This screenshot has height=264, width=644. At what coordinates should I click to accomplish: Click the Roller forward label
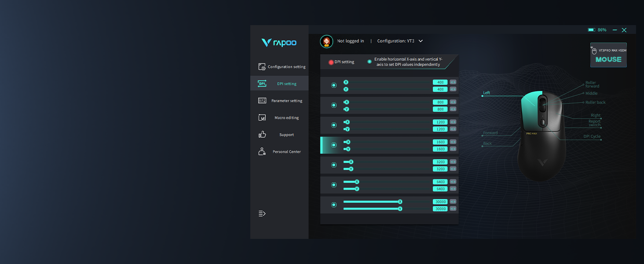(592, 84)
